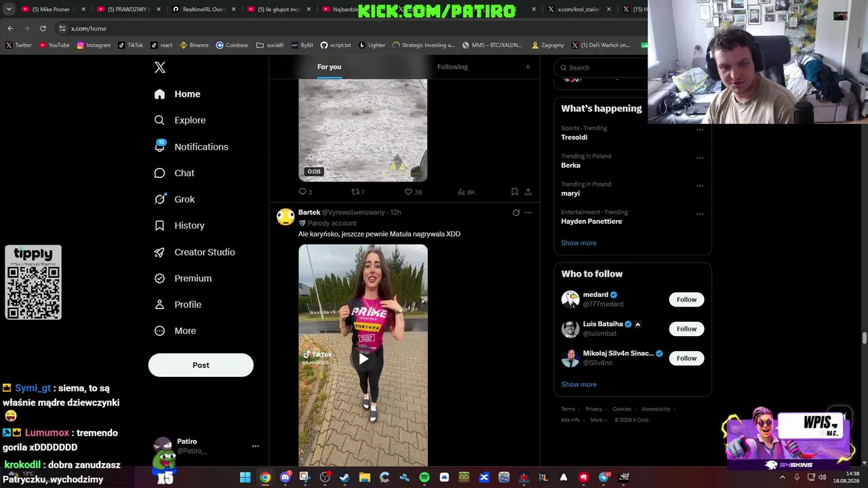Screen dimensions: 868x488
Task: Add a new timeline tab with the plus icon
Action: pyautogui.click(x=528, y=66)
